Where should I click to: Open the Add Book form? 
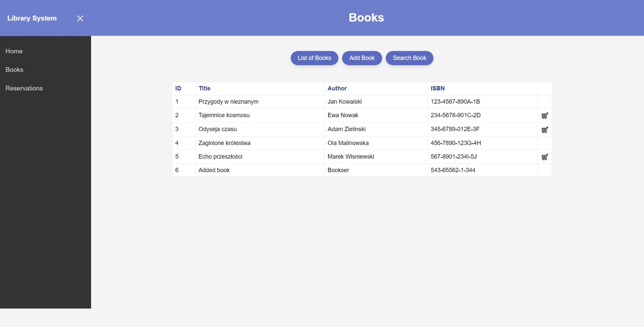362,58
